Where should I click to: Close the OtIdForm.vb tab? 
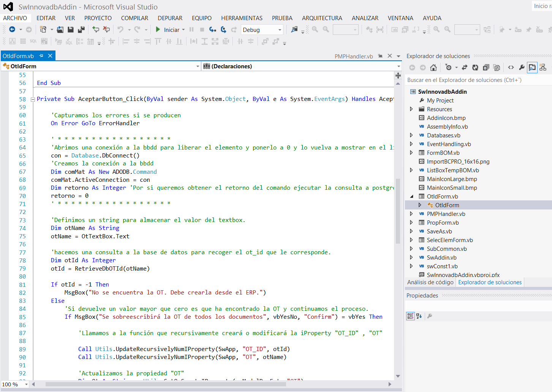pyautogui.click(x=50, y=56)
